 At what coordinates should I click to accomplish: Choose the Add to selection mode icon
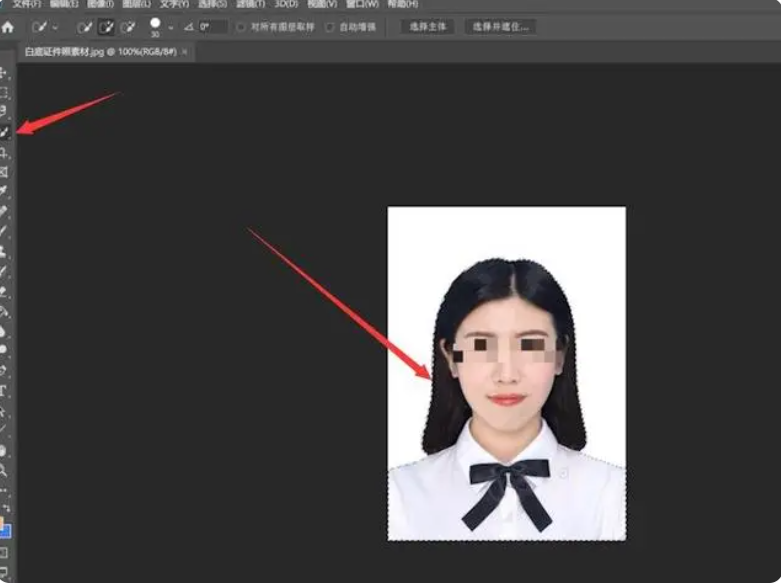click(x=106, y=27)
